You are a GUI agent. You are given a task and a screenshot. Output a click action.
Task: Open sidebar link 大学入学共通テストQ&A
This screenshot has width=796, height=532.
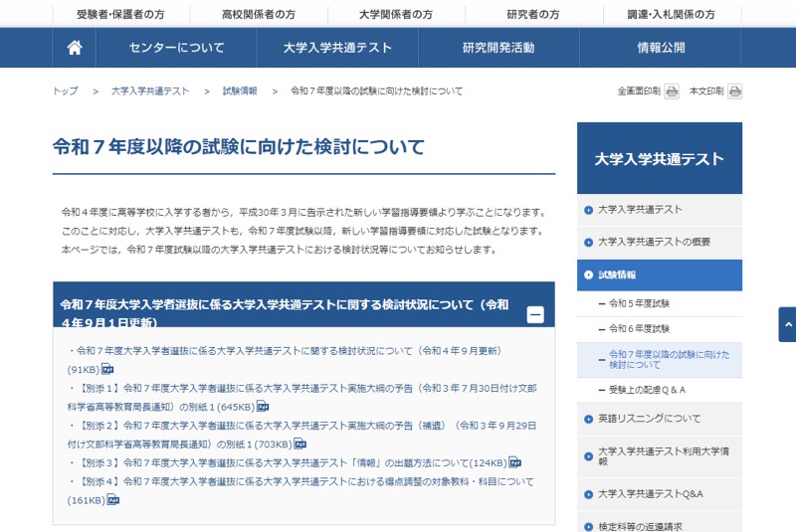(660, 494)
